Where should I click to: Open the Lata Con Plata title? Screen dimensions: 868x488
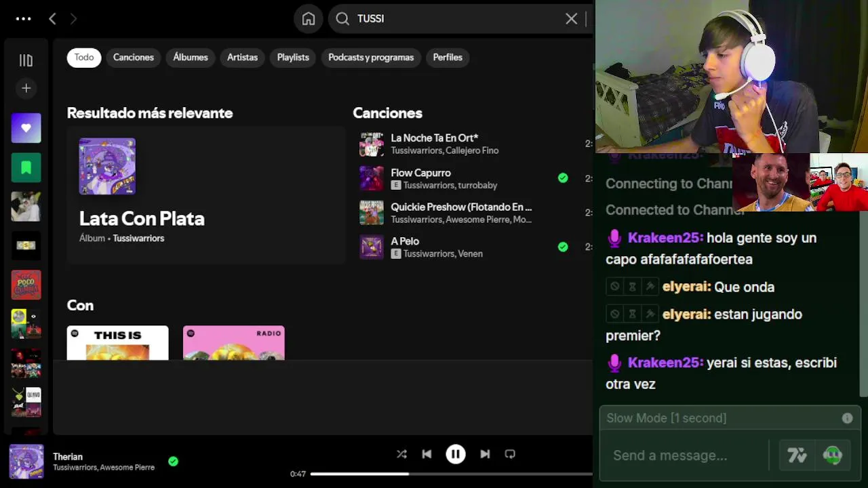(x=142, y=218)
